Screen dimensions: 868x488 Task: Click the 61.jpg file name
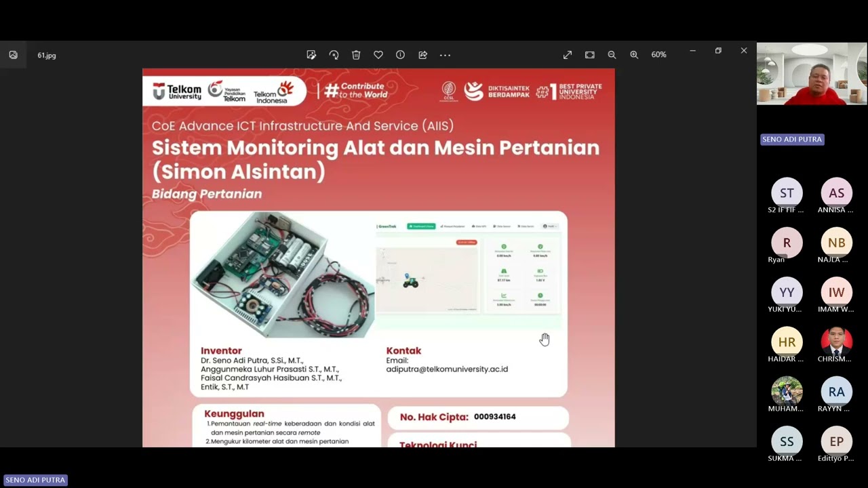47,56
